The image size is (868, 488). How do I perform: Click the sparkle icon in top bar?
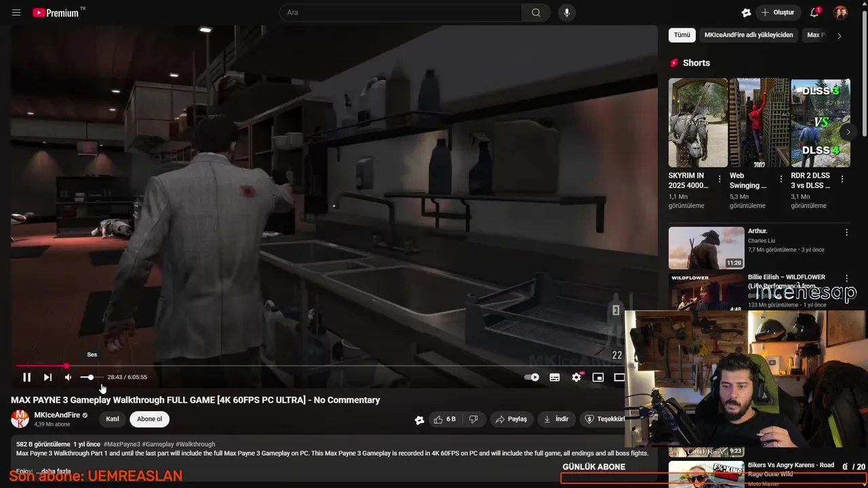coord(746,13)
